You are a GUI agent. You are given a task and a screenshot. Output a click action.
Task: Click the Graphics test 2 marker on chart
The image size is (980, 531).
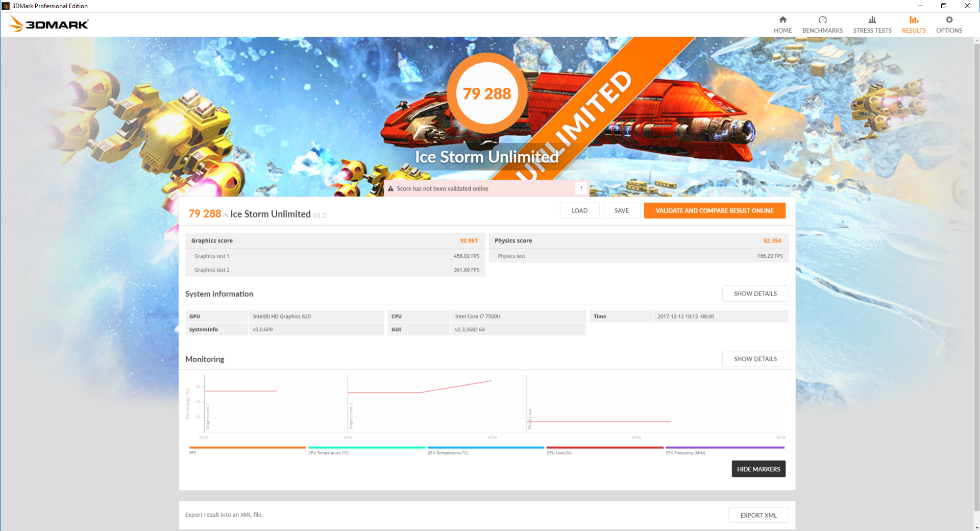351,416
